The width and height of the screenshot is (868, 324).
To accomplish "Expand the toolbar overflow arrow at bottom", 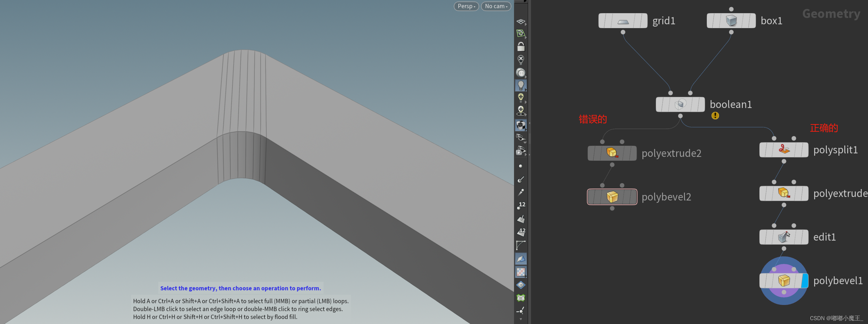I will coord(521,319).
